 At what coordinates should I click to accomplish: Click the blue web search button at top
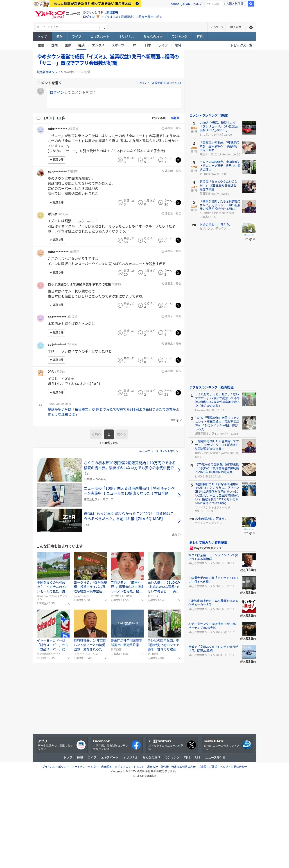point(251,4)
